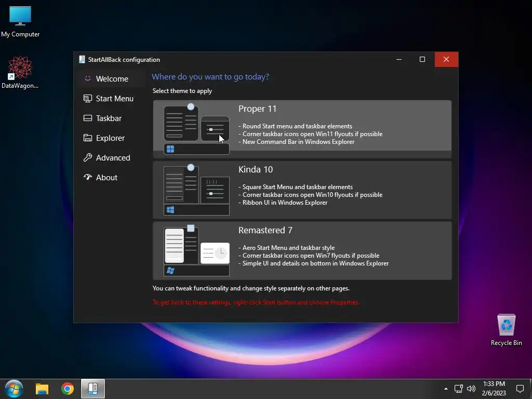This screenshot has width=532, height=399.
Task: Open the clock showing 1:33 PM
Action: [494, 389]
